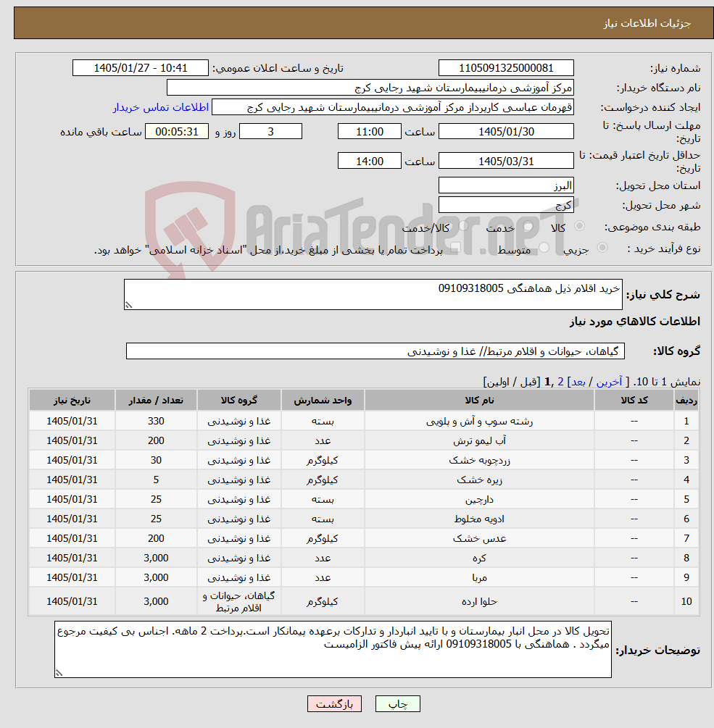Select row کره
The width and height of the screenshot is (714, 728).
363,558
